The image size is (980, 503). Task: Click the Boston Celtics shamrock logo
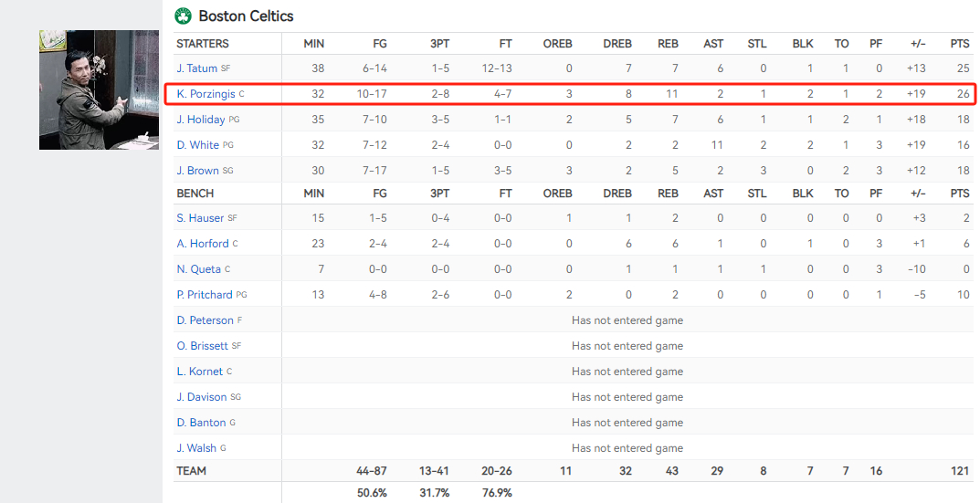pyautogui.click(x=184, y=16)
